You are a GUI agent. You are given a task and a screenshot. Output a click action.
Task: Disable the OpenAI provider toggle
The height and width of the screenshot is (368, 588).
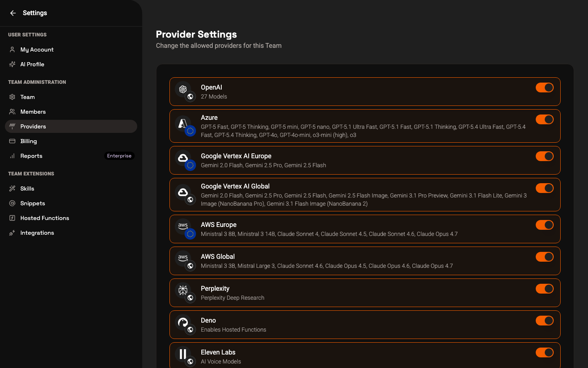click(x=545, y=88)
